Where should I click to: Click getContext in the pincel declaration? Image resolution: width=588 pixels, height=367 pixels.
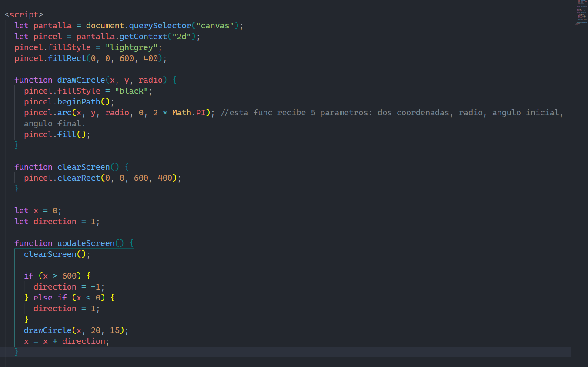click(143, 37)
